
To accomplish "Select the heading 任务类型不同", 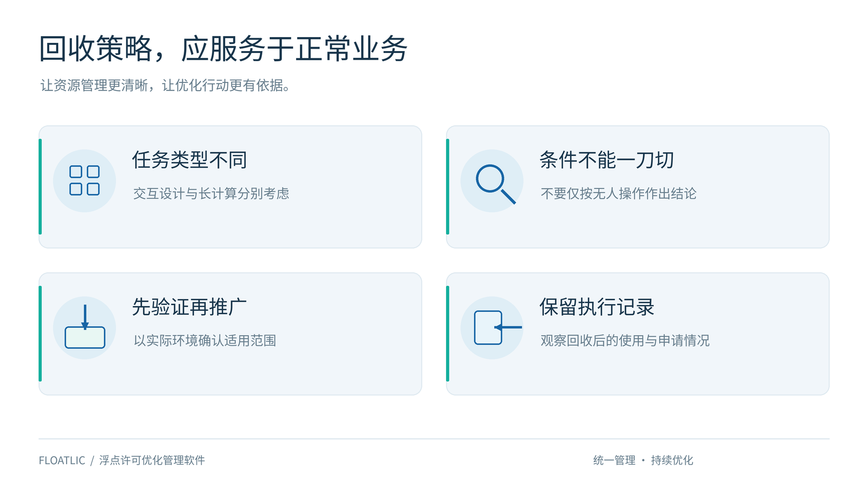I will [x=190, y=160].
